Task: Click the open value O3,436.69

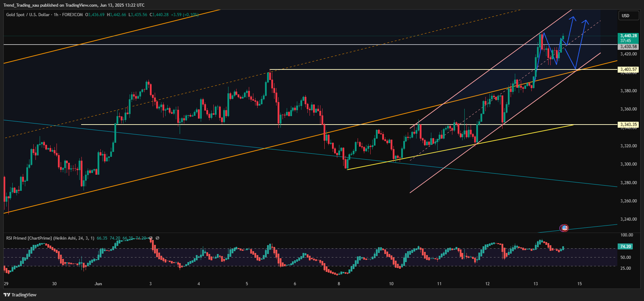Action: tap(95, 15)
